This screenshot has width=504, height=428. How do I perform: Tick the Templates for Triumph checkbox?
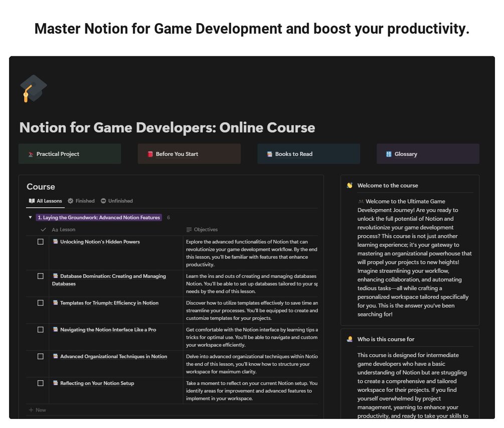click(x=41, y=303)
